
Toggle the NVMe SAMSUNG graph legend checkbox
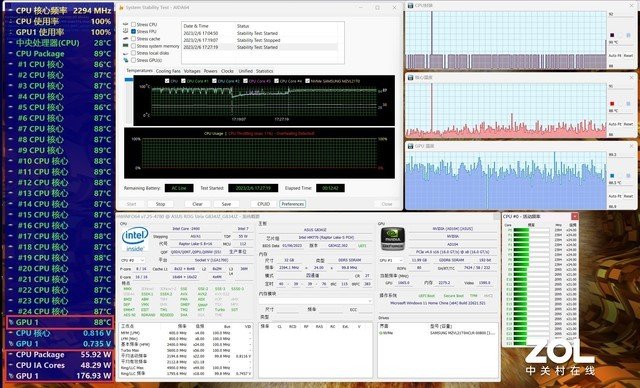click(x=307, y=81)
